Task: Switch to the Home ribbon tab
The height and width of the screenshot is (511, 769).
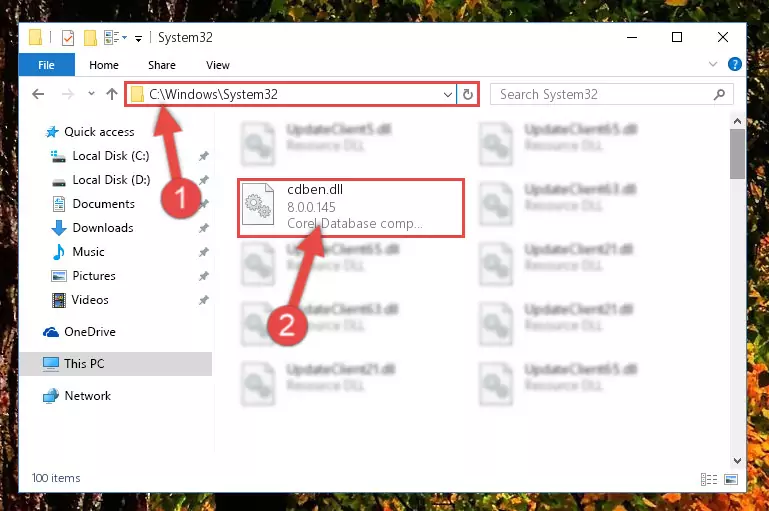Action: pyautogui.click(x=104, y=65)
